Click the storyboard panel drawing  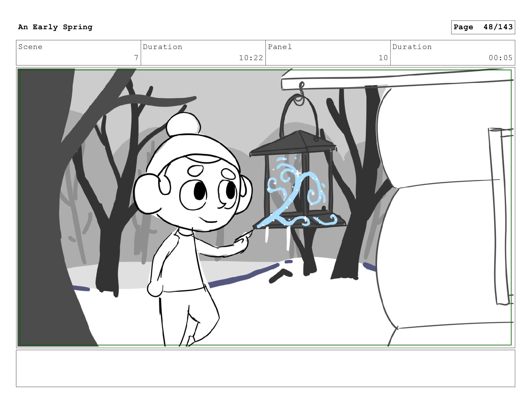(265, 208)
